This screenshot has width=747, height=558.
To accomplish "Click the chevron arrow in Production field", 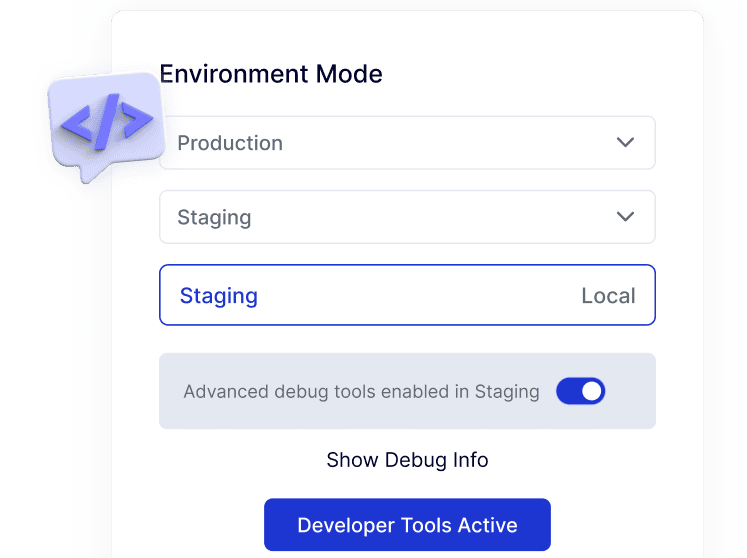I will [x=625, y=143].
